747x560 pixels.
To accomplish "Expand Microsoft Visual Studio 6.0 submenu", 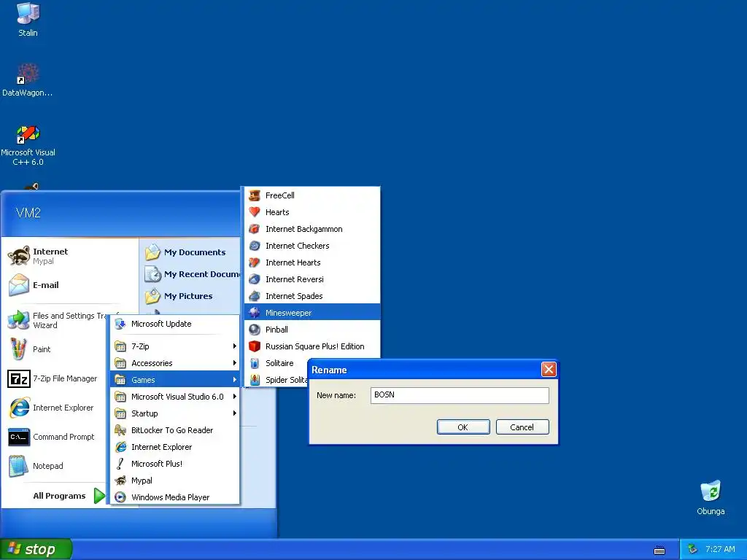I will [175, 396].
